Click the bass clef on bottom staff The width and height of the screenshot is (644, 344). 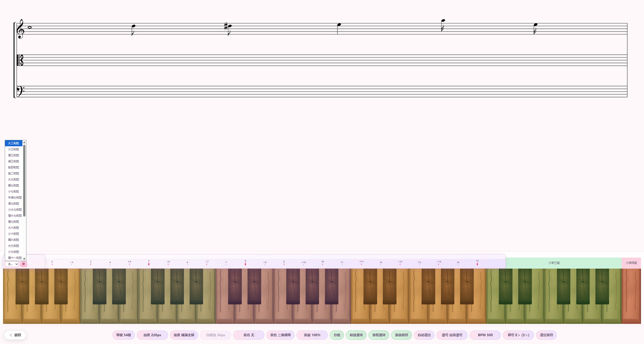(x=20, y=91)
